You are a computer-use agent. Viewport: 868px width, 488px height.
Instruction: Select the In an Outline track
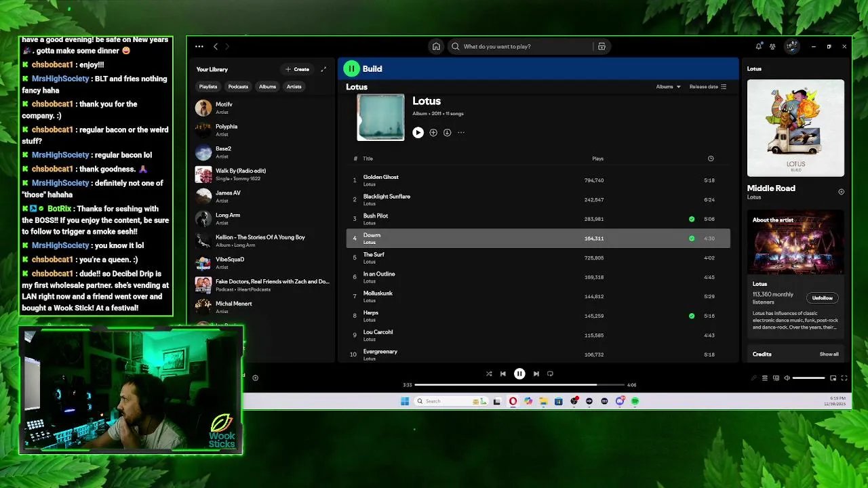pos(538,277)
